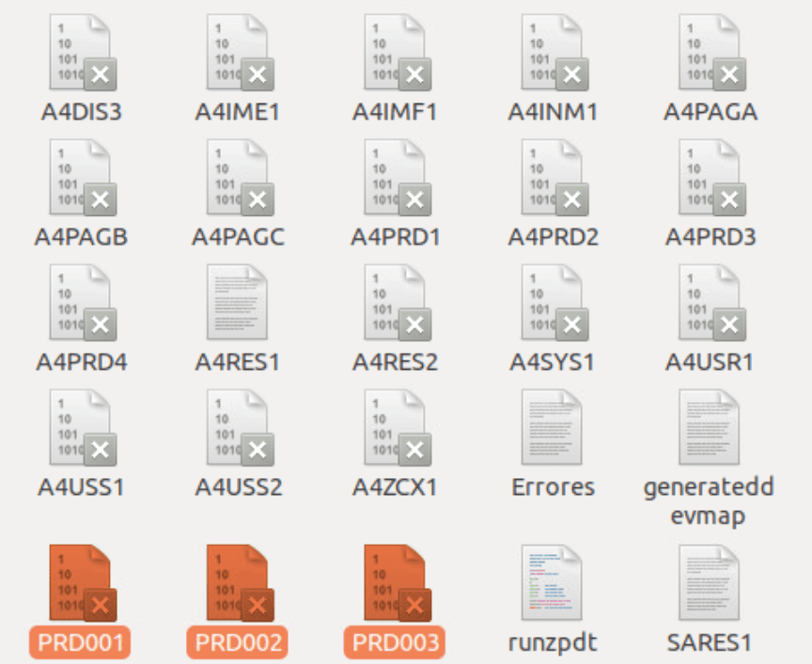Screen dimensions: 812x664
Task: Click the PRD002 orange file icon
Action: point(238,583)
